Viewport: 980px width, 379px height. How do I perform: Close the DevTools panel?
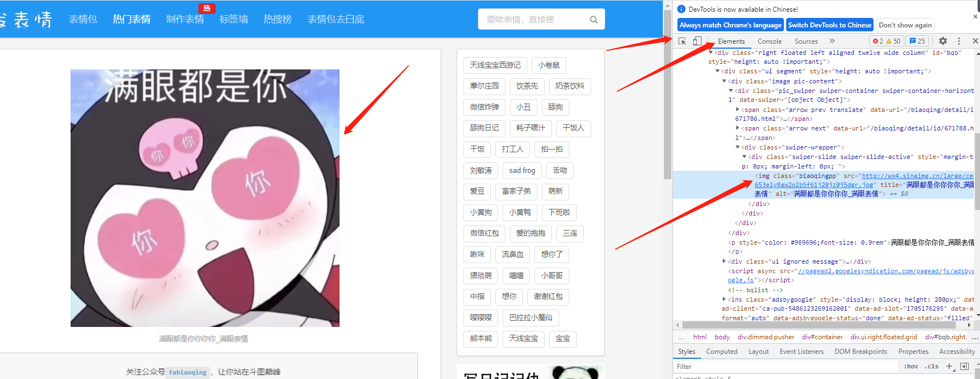(975, 41)
